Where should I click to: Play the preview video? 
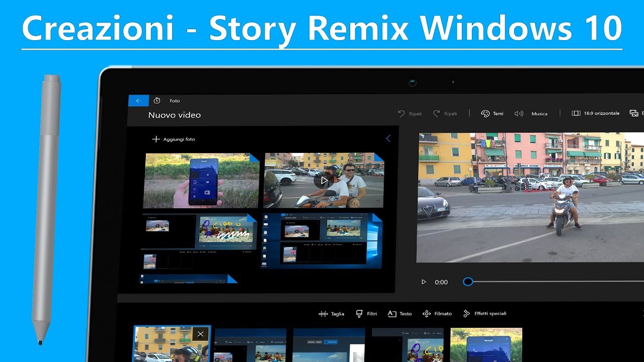424,282
